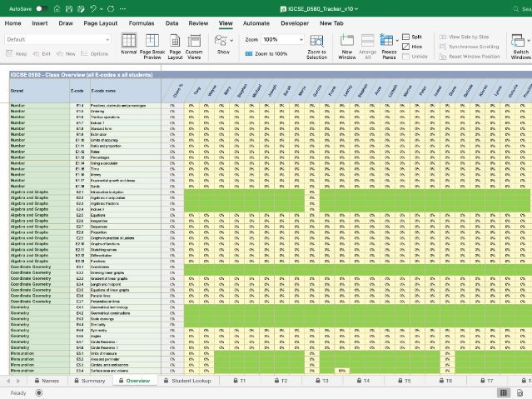Screen dimensions: 532x399
Task: Click Normal view icon in status bar
Action: (x=504, y=393)
